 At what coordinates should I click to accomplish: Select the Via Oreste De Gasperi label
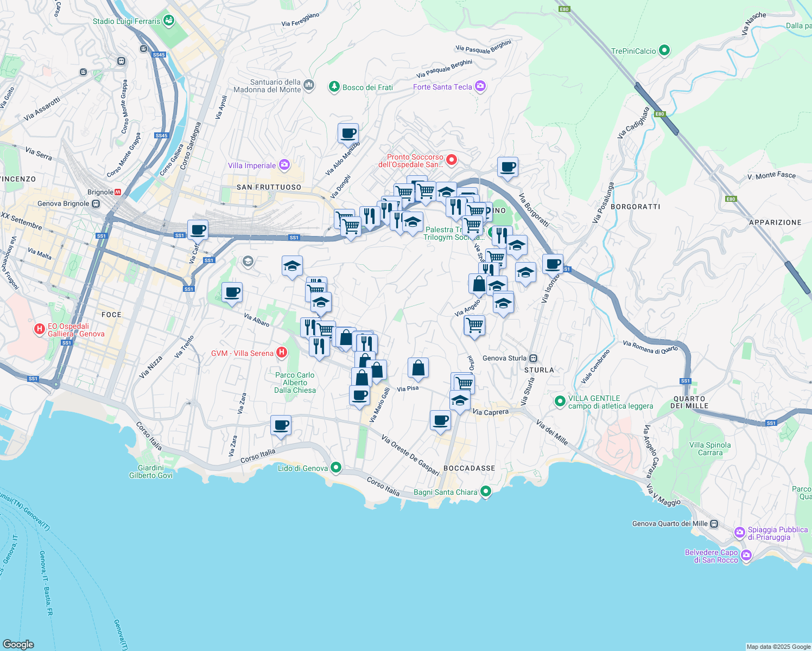click(410, 455)
